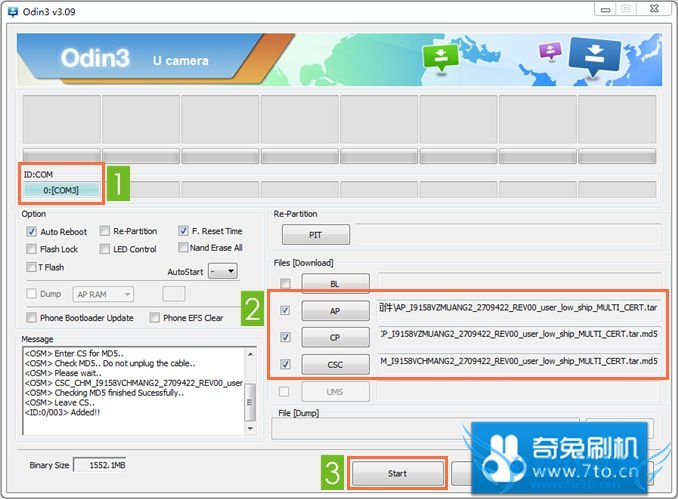Viewport: 678px width, 499px height.
Task: Click the BL file button
Action: [335, 284]
